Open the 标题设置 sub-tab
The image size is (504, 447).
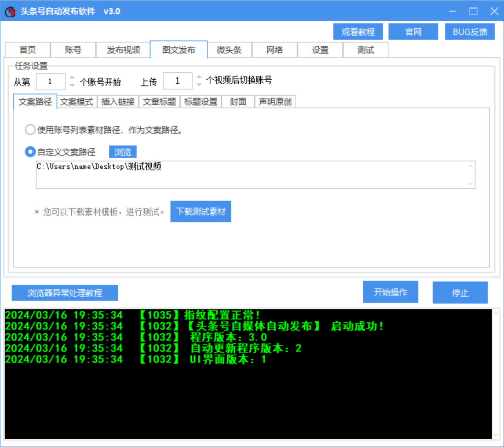[x=201, y=102]
